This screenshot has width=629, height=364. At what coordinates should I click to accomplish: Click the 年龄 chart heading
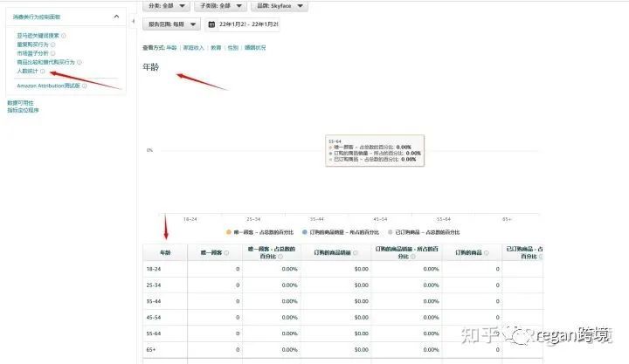point(151,67)
